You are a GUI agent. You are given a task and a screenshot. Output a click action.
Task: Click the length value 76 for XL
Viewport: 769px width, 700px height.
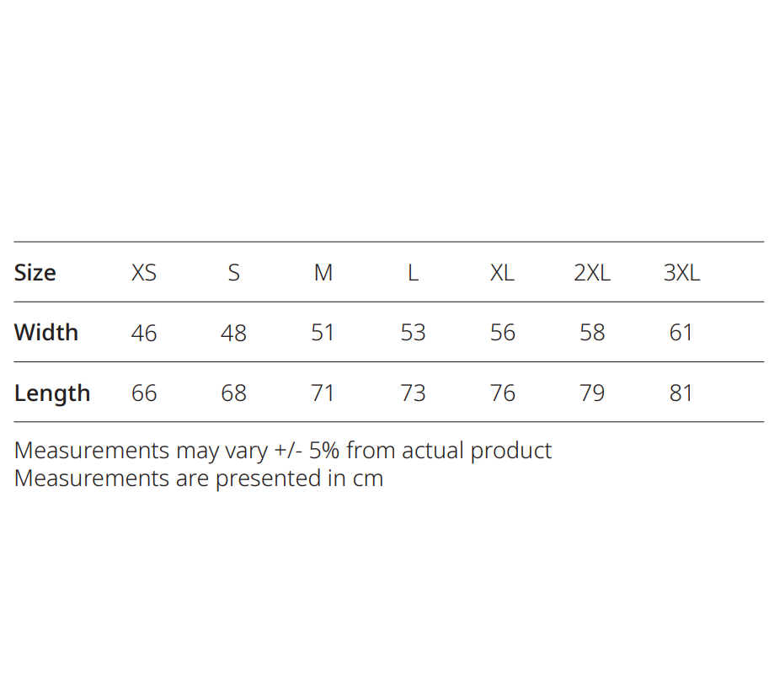(502, 393)
